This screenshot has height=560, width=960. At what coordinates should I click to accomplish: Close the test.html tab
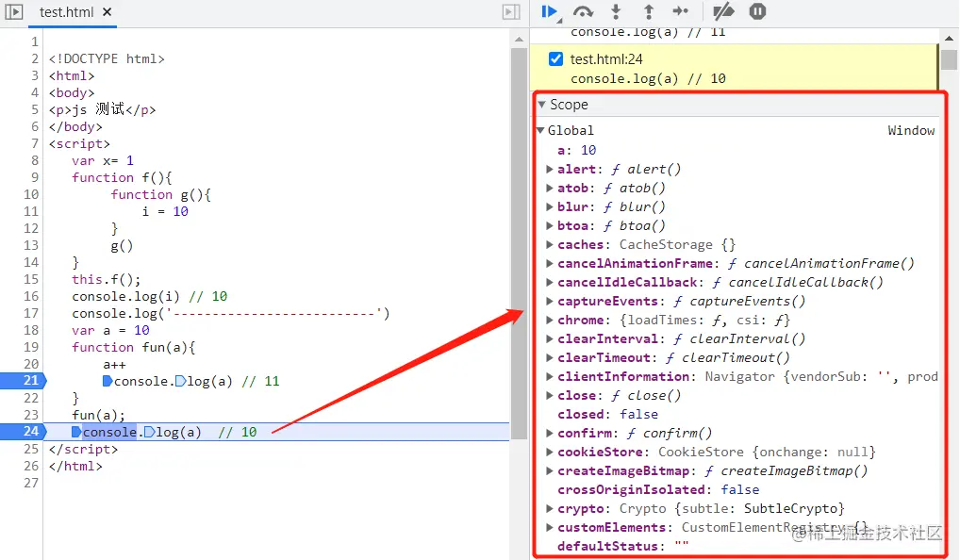(x=108, y=11)
